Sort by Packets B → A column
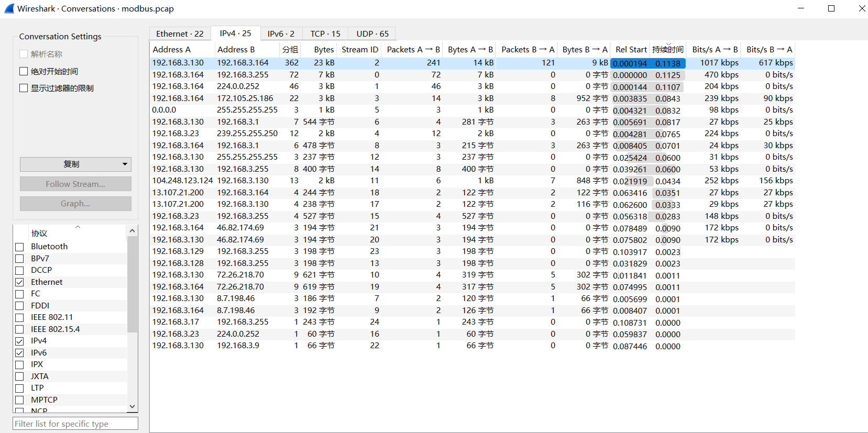The height and width of the screenshot is (433, 868). pyautogui.click(x=526, y=49)
